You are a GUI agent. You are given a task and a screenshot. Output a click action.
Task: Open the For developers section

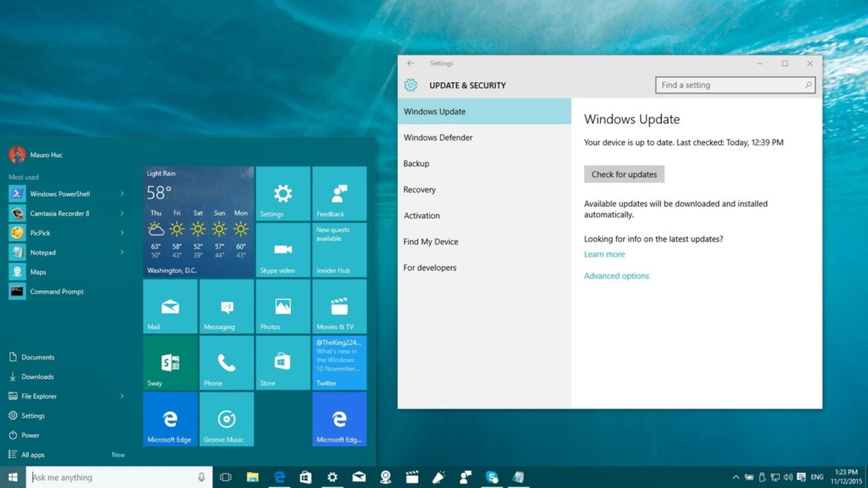tap(484, 267)
